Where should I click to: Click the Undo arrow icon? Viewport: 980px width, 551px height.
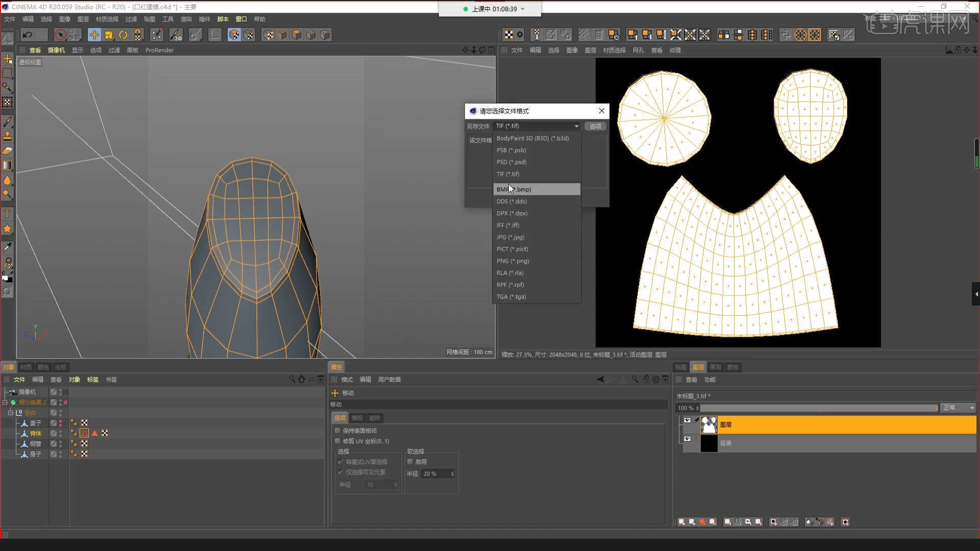(27, 35)
